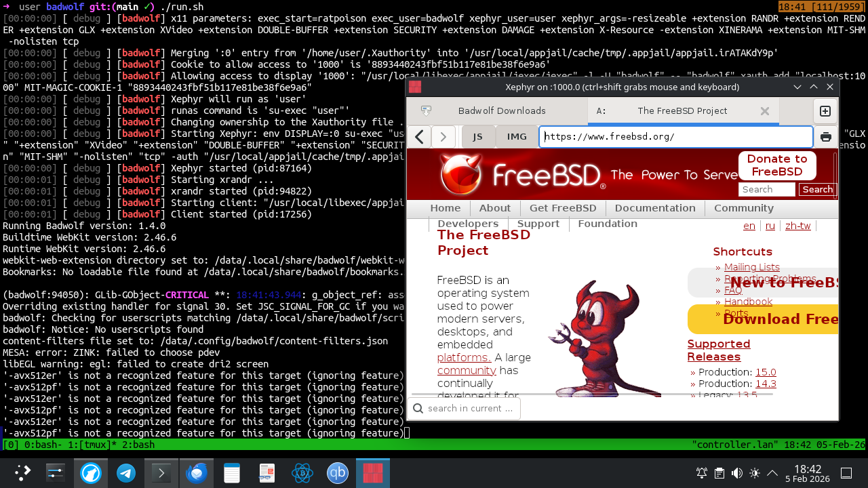Viewport: 868px width, 488px height.
Task: Open the brightness tray icon
Action: click(755, 473)
